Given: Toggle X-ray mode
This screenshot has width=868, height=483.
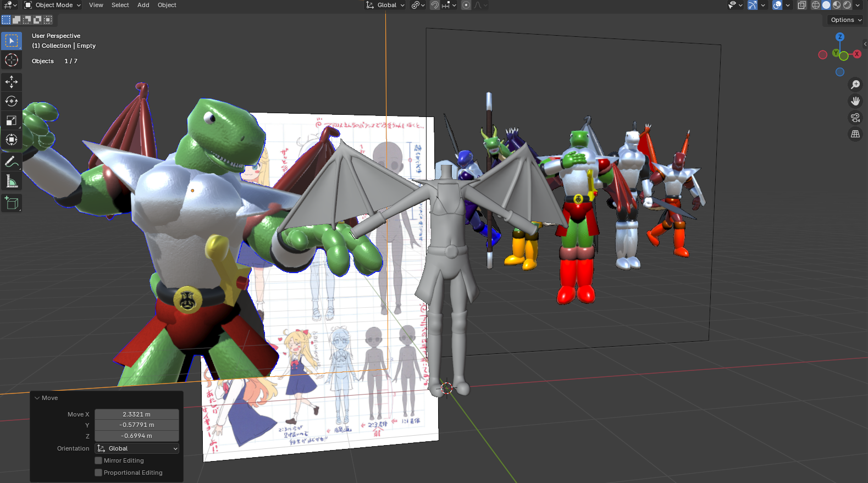Looking at the screenshot, I should (802, 5).
